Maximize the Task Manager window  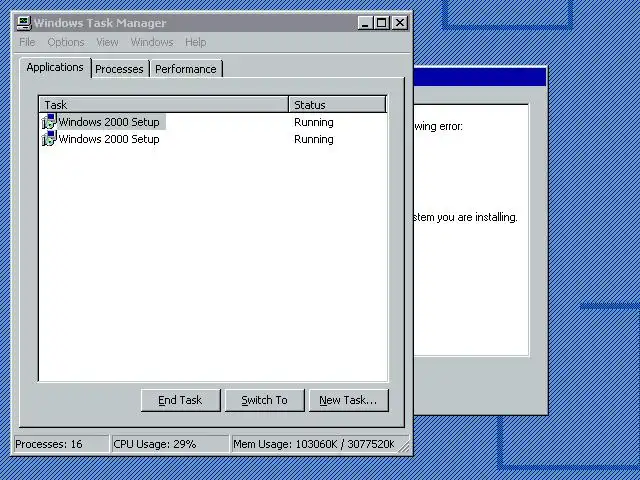(382, 23)
